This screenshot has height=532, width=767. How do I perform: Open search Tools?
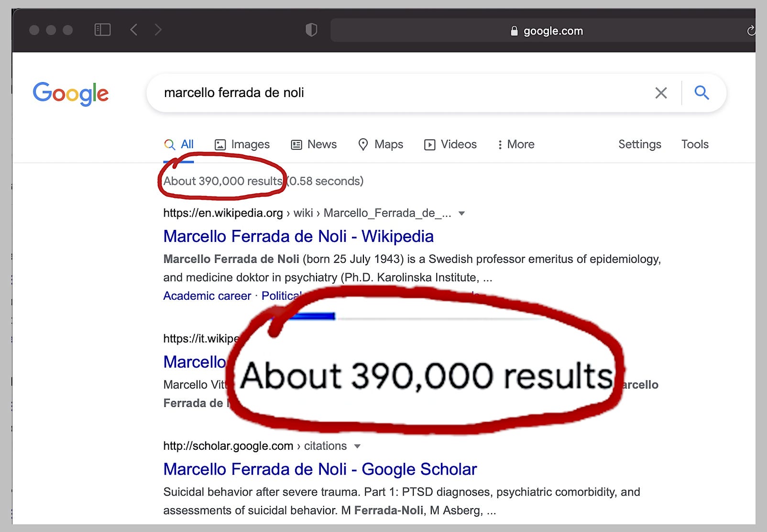[x=695, y=144]
